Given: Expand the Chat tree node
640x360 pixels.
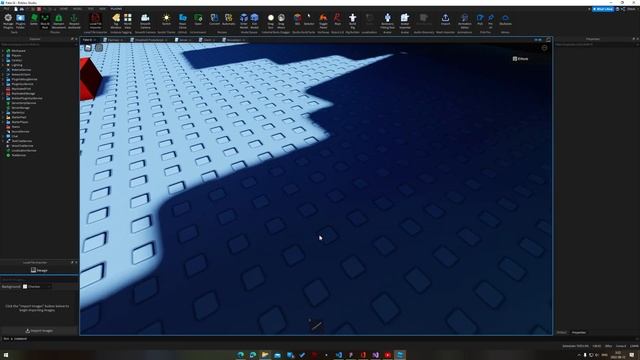Looking at the screenshot, I should tap(3, 136).
